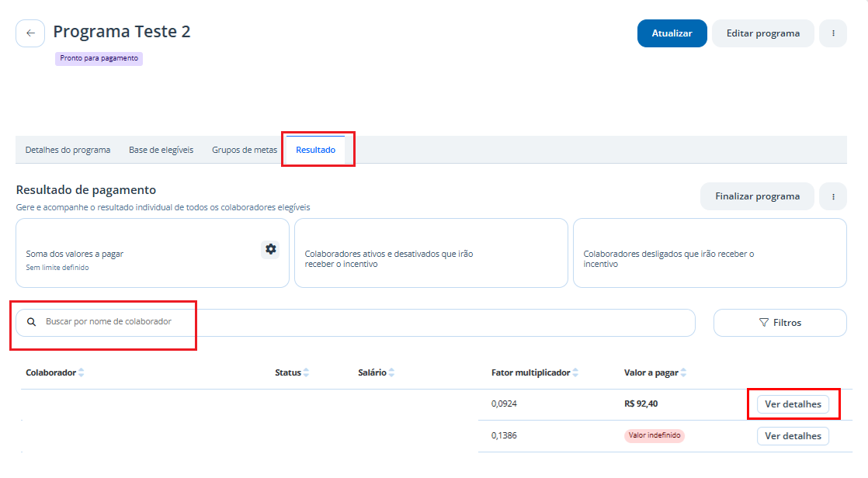The image size is (868, 478).
Task: Click the Programa Teste 2 title
Action: [x=122, y=32]
